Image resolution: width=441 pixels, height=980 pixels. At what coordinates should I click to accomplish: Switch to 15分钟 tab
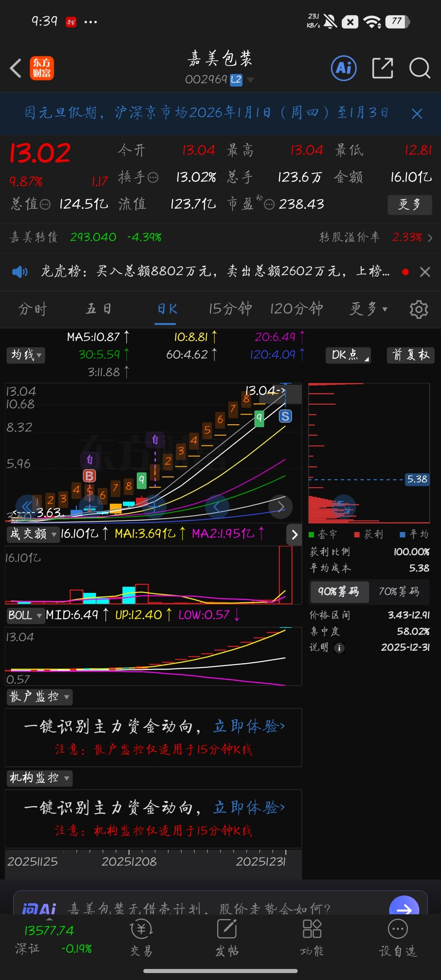pos(230,309)
